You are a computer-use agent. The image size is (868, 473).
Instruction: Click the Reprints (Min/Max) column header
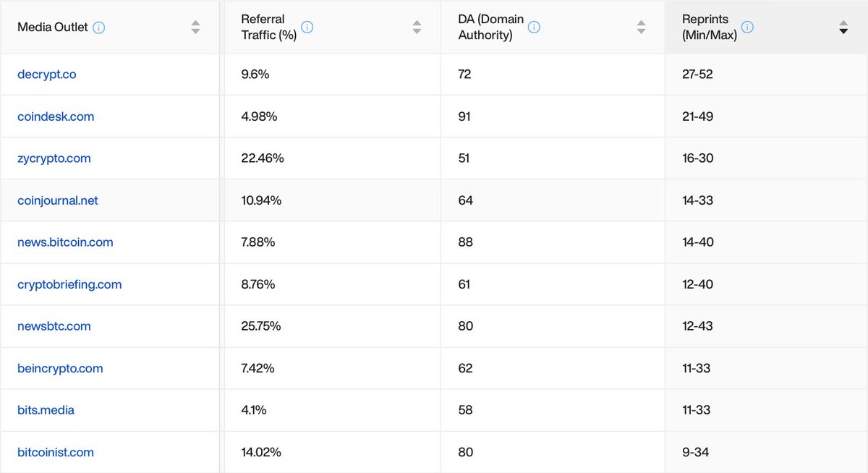[x=766, y=27]
